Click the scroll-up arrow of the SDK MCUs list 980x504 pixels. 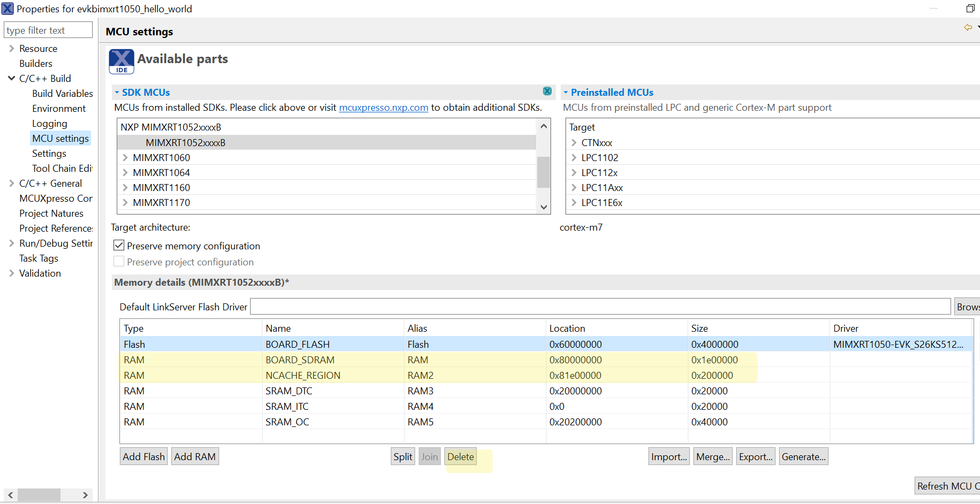tap(544, 126)
